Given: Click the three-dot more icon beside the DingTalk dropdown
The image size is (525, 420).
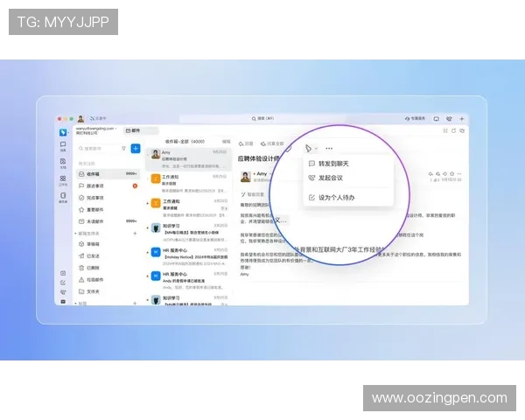Looking at the screenshot, I should (329, 149).
